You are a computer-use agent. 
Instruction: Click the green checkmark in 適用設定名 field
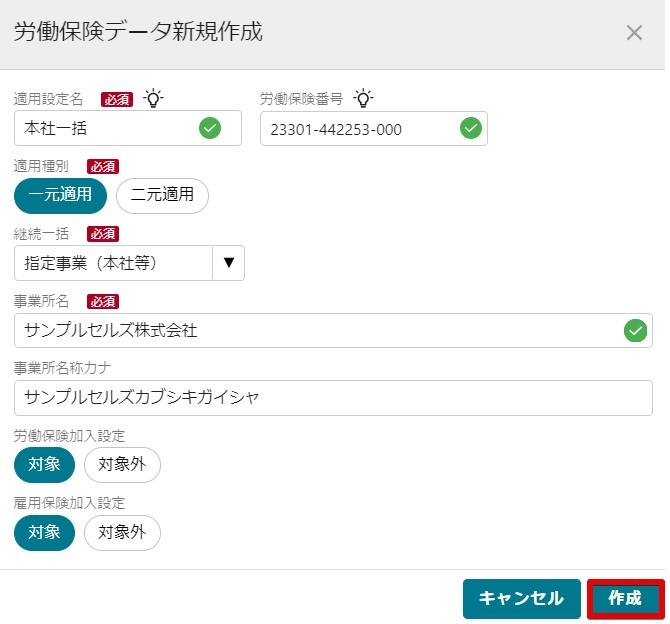210,128
